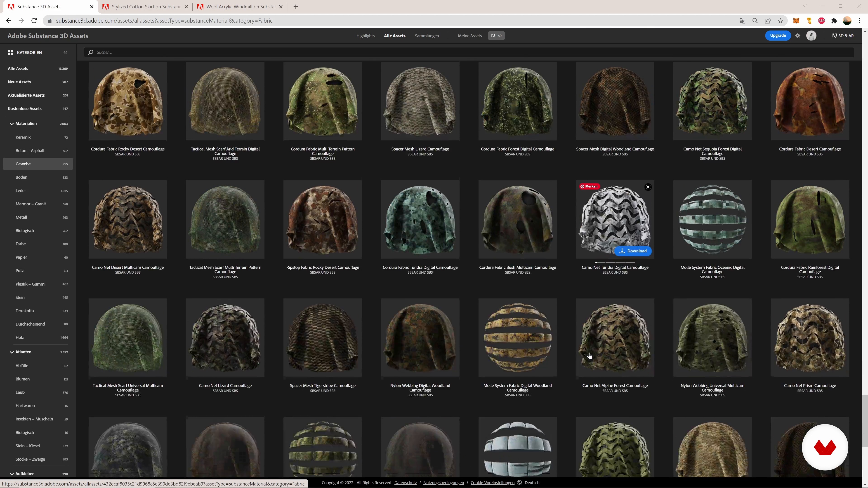Collapse the Materialien category
The width and height of the screenshot is (868, 488).
click(x=12, y=124)
